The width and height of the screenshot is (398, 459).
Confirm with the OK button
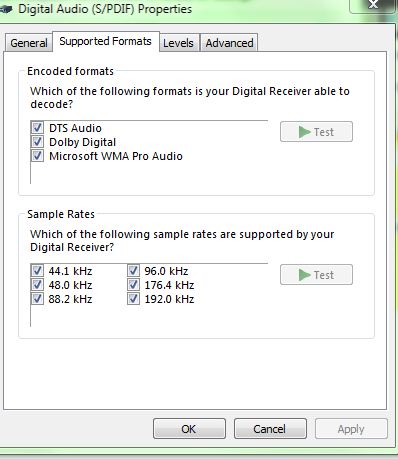tap(189, 429)
